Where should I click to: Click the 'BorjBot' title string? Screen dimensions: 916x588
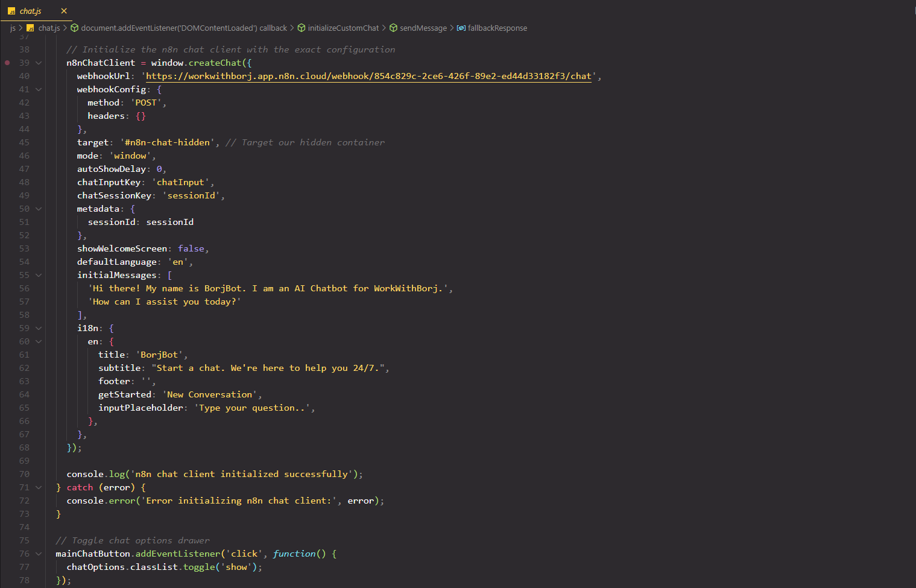click(159, 355)
